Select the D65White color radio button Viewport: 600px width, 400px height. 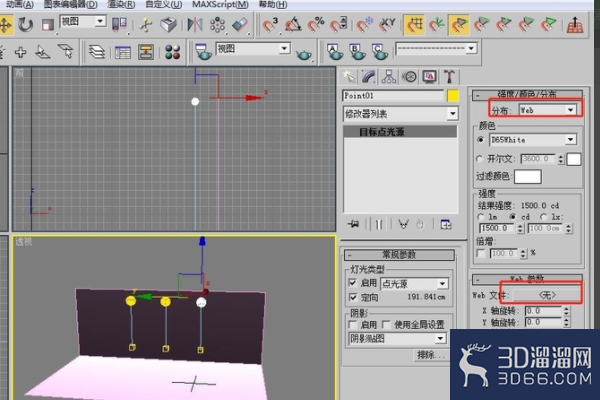[x=481, y=140]
